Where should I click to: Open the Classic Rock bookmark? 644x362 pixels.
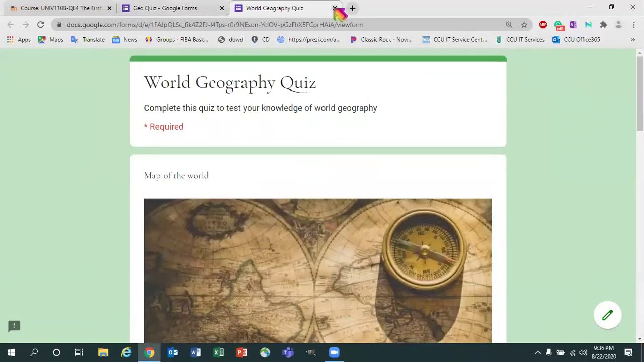[381, 39]
